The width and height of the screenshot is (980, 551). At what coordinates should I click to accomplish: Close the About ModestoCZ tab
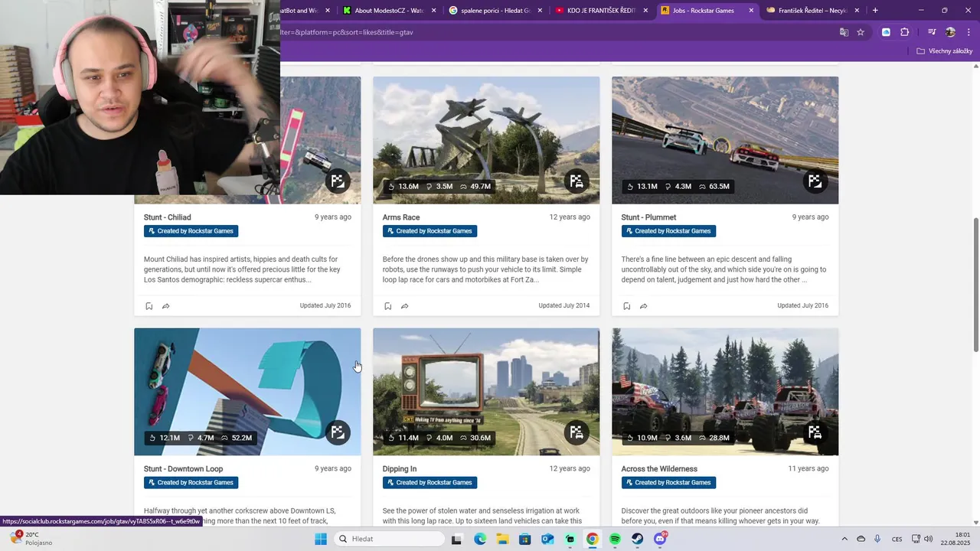pyautogui.click(x=434, y=11)
